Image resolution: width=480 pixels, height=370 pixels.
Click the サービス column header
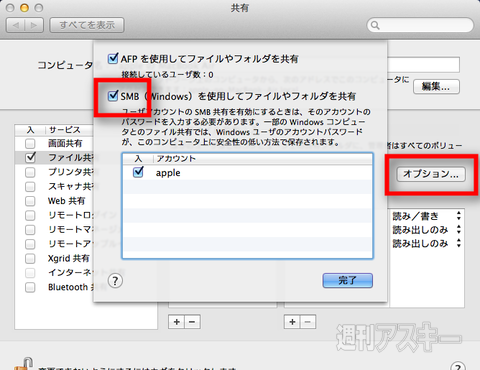(x=65, y=130)
